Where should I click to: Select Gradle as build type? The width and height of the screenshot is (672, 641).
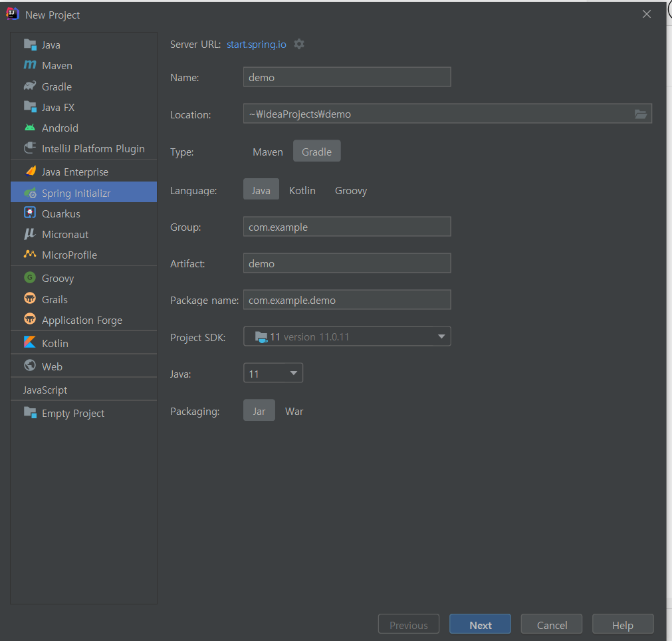316,152
